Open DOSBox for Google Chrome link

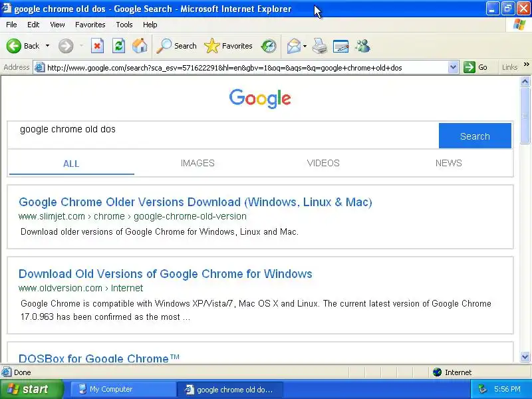click(x=98, y=358)
